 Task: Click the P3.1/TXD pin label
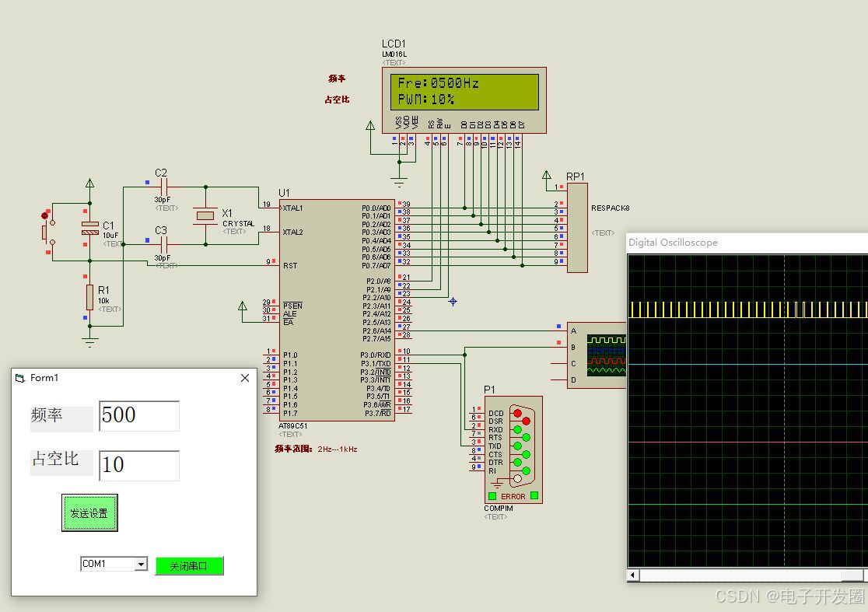(x=376, y=364)
